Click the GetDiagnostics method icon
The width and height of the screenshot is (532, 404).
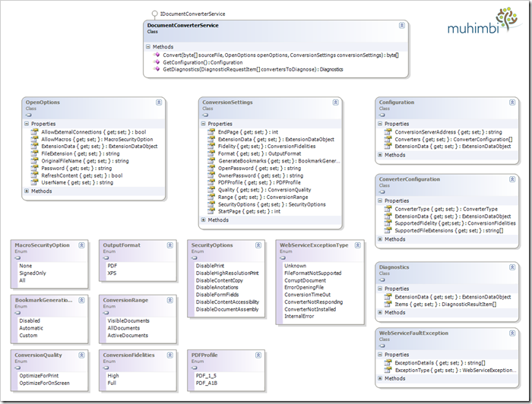click(157, 69)
